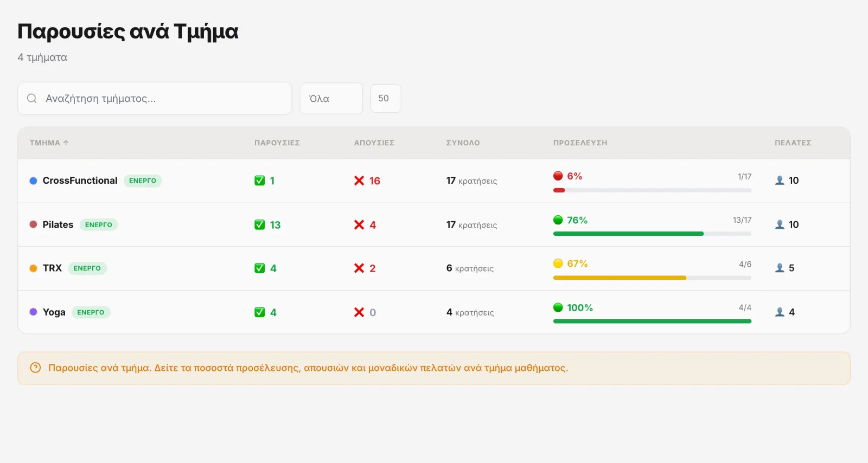This screenshot has height=463, width=868.
Task: Click the green checkmark in Pilates row
Action: click(260, 224)
